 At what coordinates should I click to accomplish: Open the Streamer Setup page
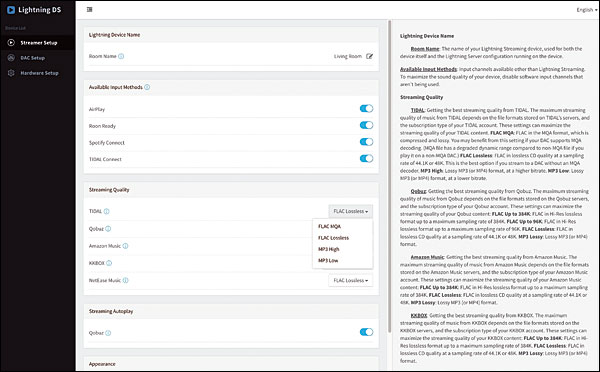(x=38, y=42)
